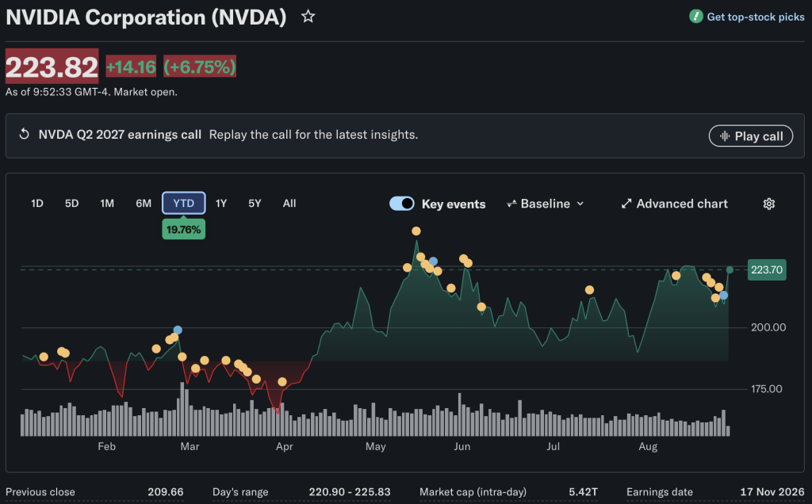Choose the 5Y chart range
Viewport: 812px width, 504px height.
click(255, 204)
